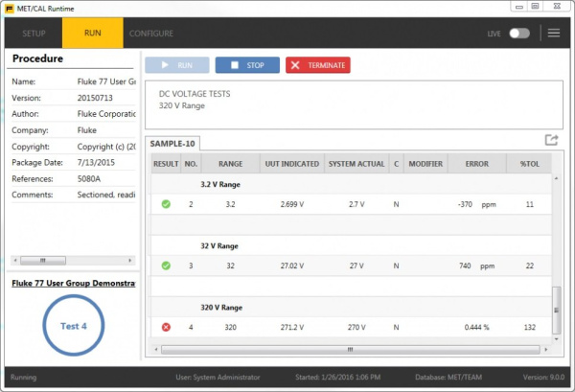Click the MET/CAL Runtime title bar icon
575x392 pixels.
coord(9,8)
